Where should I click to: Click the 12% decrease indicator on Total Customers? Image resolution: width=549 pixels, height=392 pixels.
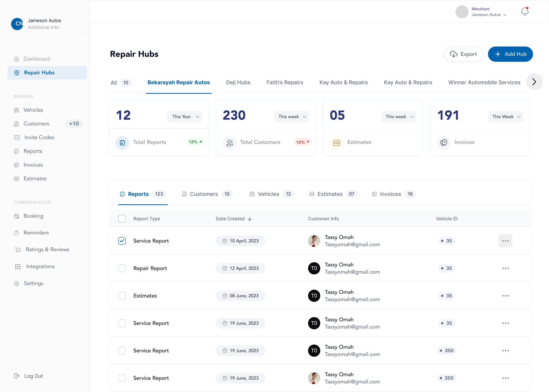click(302, 142)
